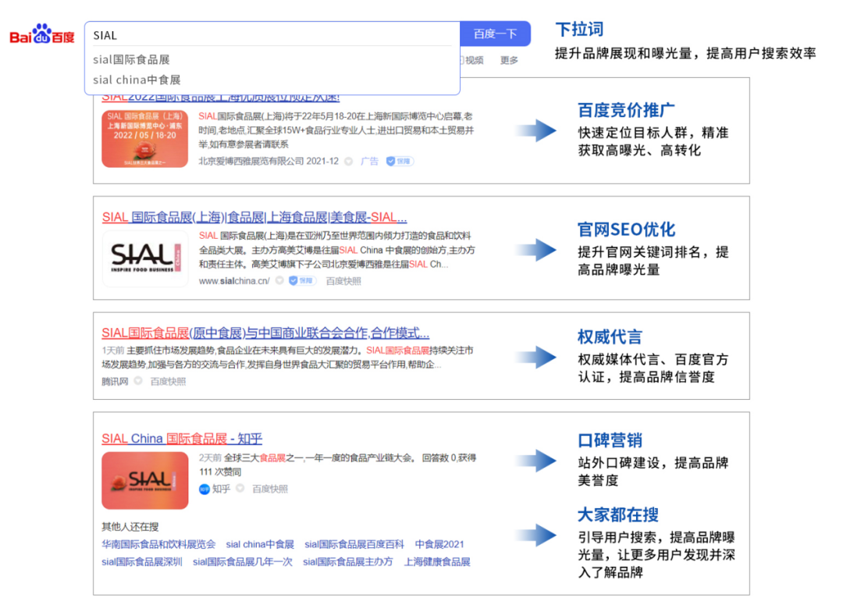Open SIAL国际食品展(原中食展)与中国商业联合会合作 result
Viewport: 843px width, 616px height.
(x=265, y=333)
